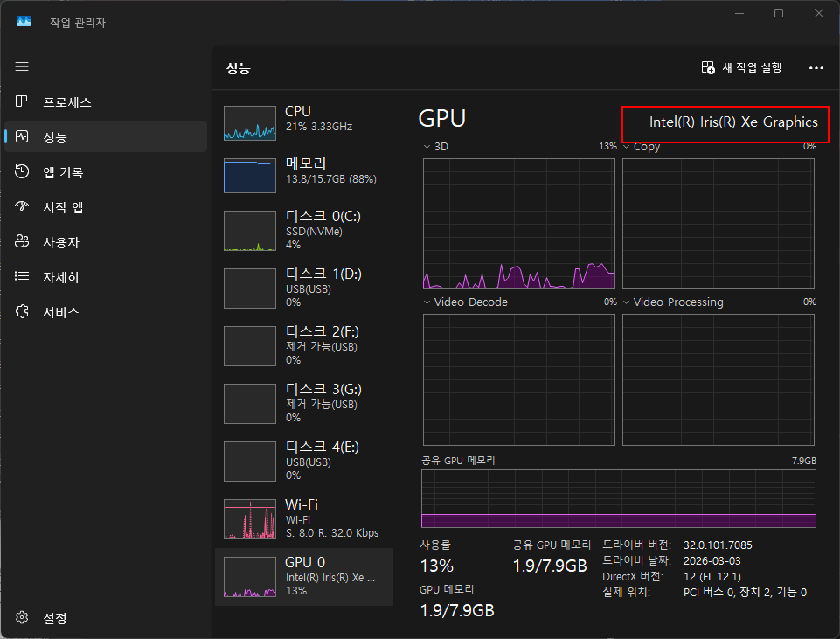Select the CPU usage thumbnail graph
Screen dimensions: 840x639
250,123
